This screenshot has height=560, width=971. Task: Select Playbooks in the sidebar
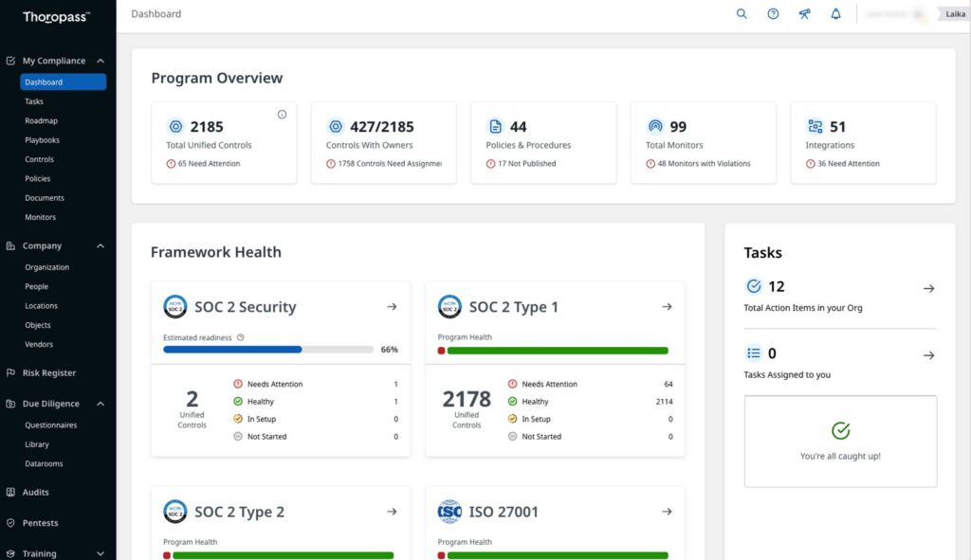click(42, 140)
